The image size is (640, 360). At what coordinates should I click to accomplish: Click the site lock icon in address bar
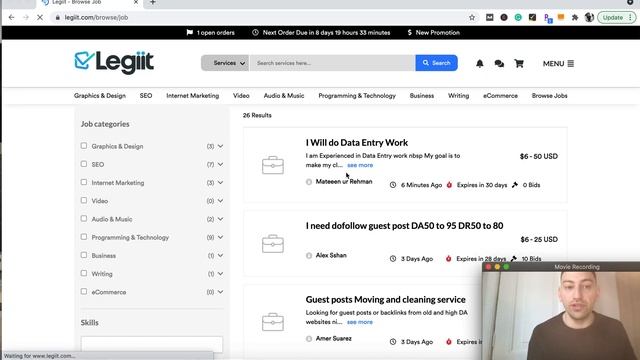coord(58,18)
